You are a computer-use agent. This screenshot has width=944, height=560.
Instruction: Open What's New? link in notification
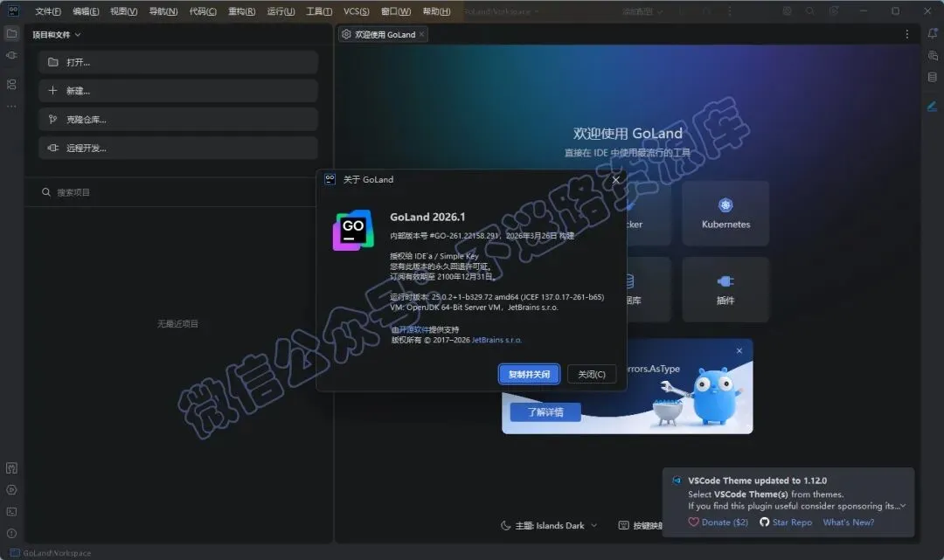tap(848, 522)
